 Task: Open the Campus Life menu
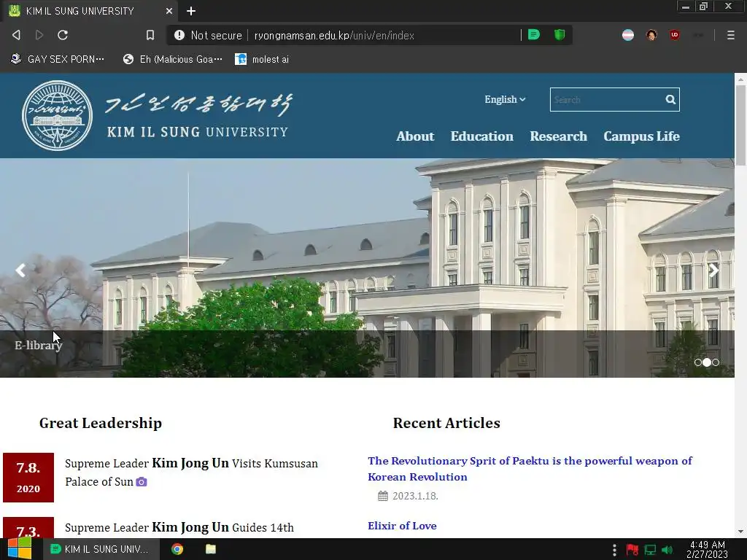pyautogui.click(x=641, y=136)
